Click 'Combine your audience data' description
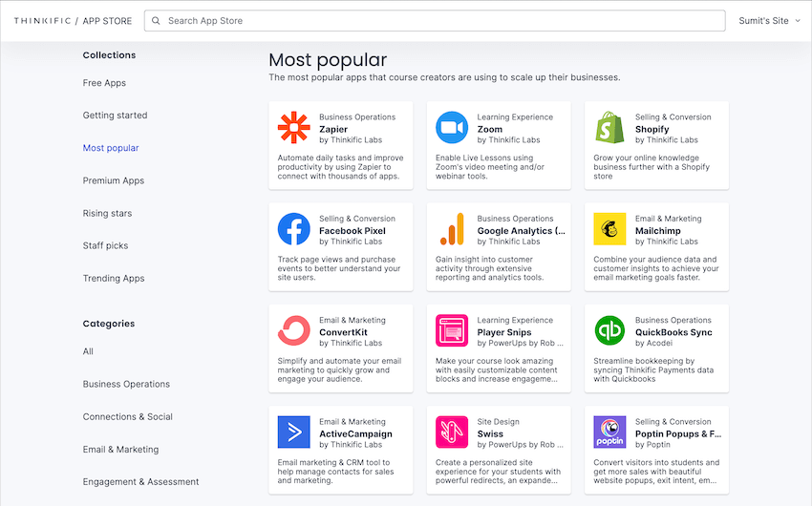The width and height of the screenshot is (812, 506). pyautogui.click(x=656, y=268)
